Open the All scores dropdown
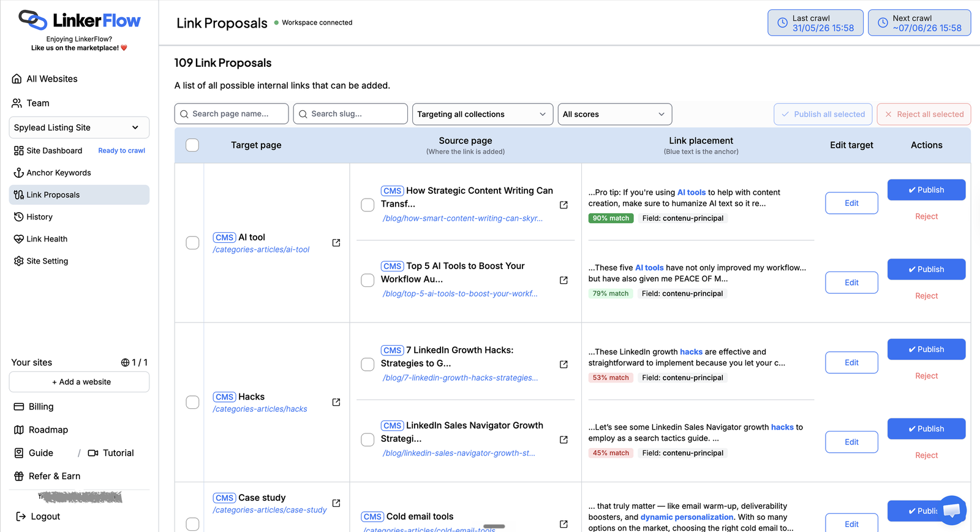This screenshot has width=980, height=532. 615,114
